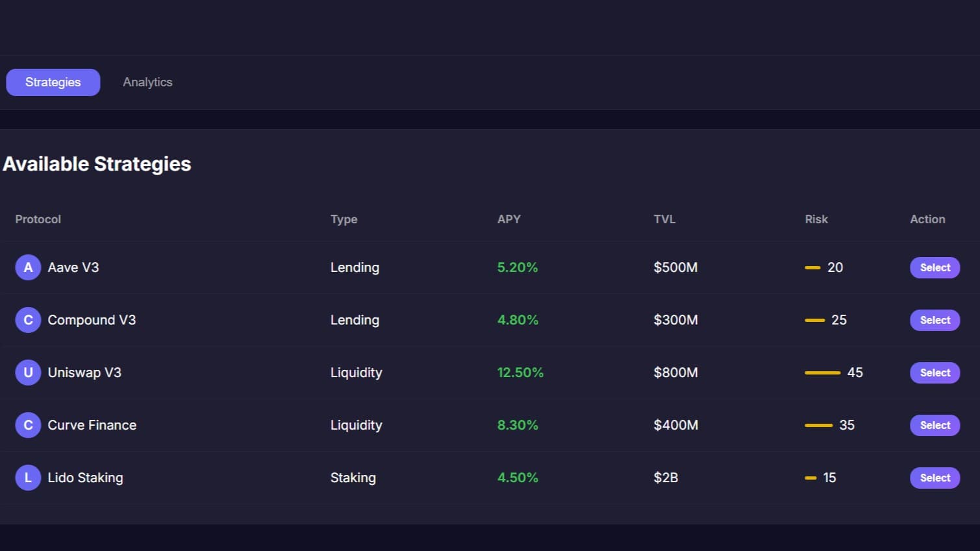Click the Curve Finance risk indicator bar
The height and width of the screenshot is (551, 980).
[x=818, y=425]
